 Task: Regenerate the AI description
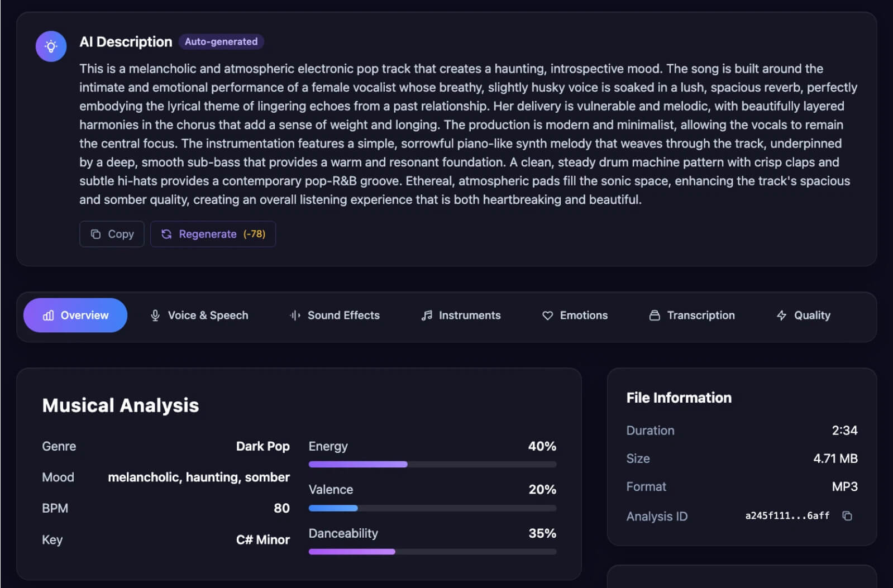click(x=213, y=234)
